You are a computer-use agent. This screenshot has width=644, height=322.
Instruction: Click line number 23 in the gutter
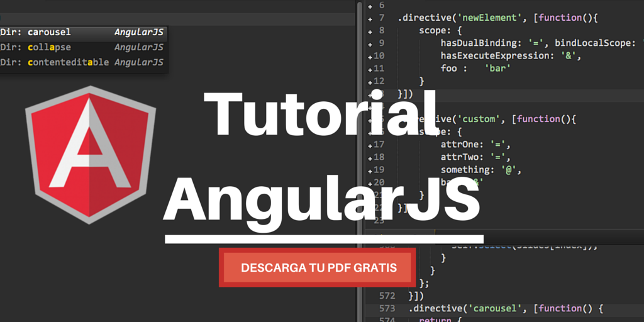[378, 221]
